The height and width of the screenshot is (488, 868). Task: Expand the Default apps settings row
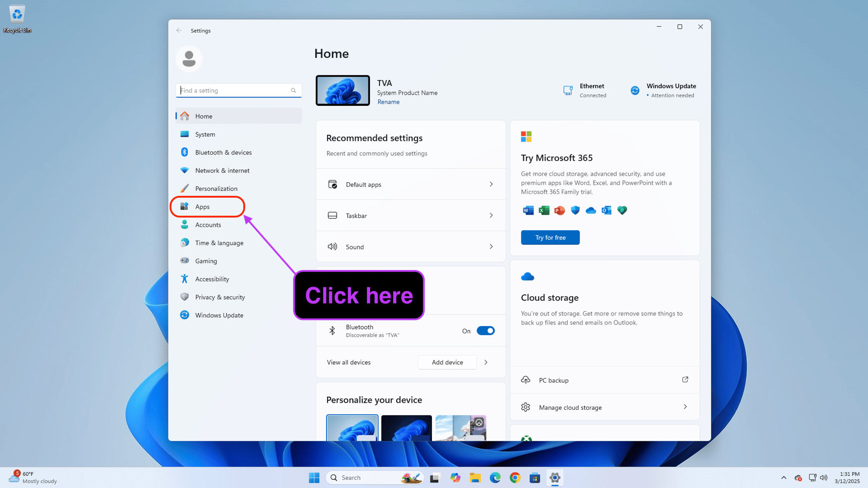[491, 184]
